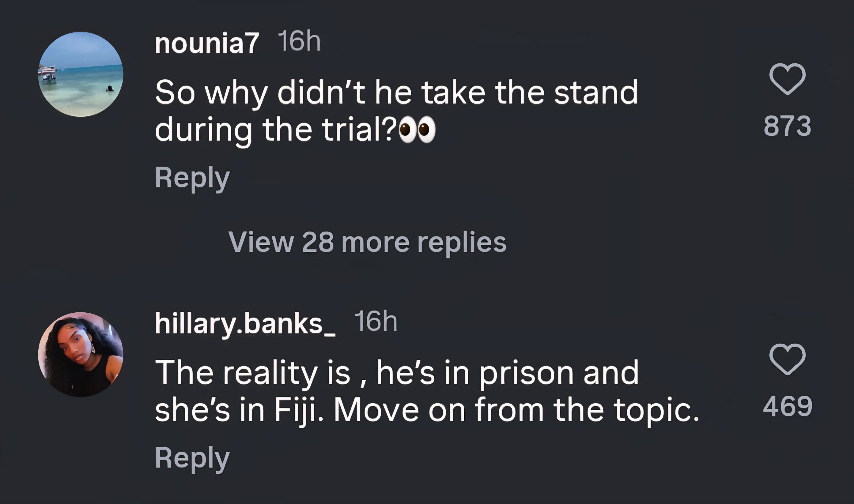Image resolution: width=854 pixels, height=504 pixels.
Task: Open the hillary.banks_ username link
Action: (x=245, y=323)
